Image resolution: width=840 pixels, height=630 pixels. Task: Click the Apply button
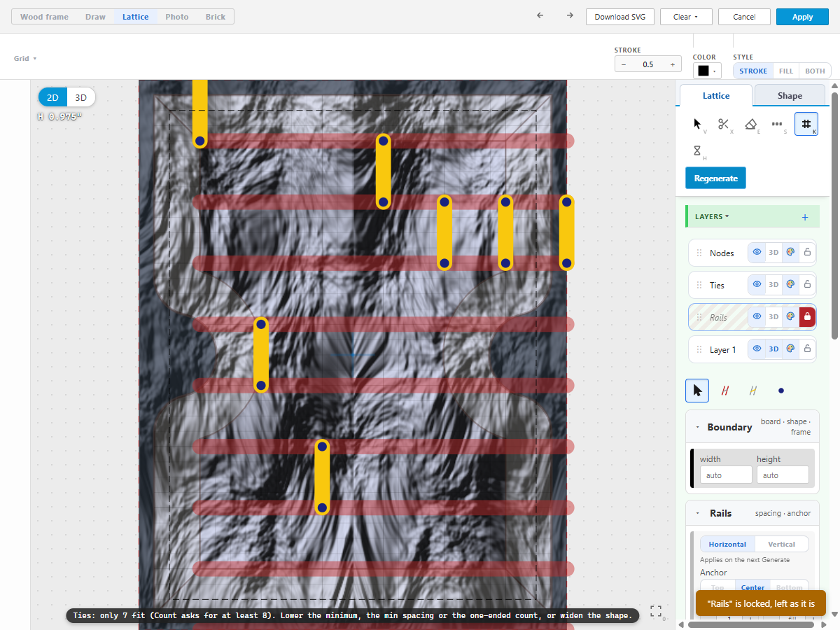point(802,17)
